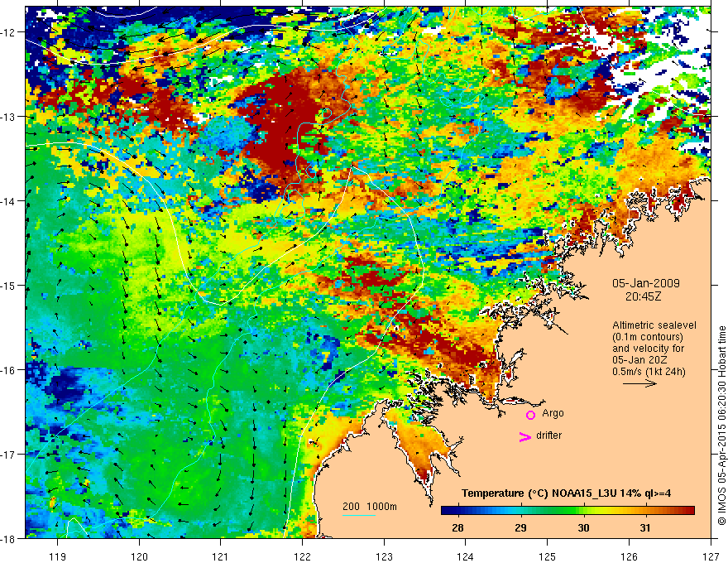The image size is (728, 563).
Task: Click the temperature color scale bar
Action: pyautogui.click(x=568, y=511)
